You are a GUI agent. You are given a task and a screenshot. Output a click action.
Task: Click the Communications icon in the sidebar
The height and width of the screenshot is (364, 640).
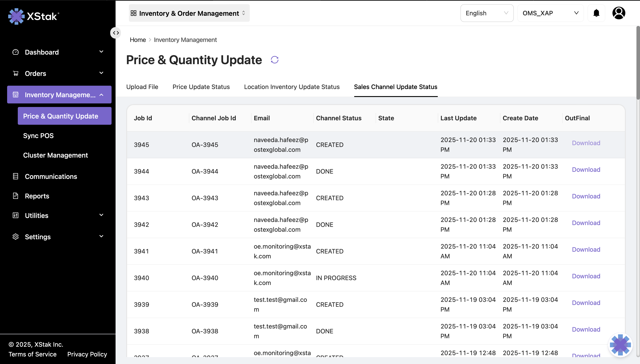pos(15,176)
